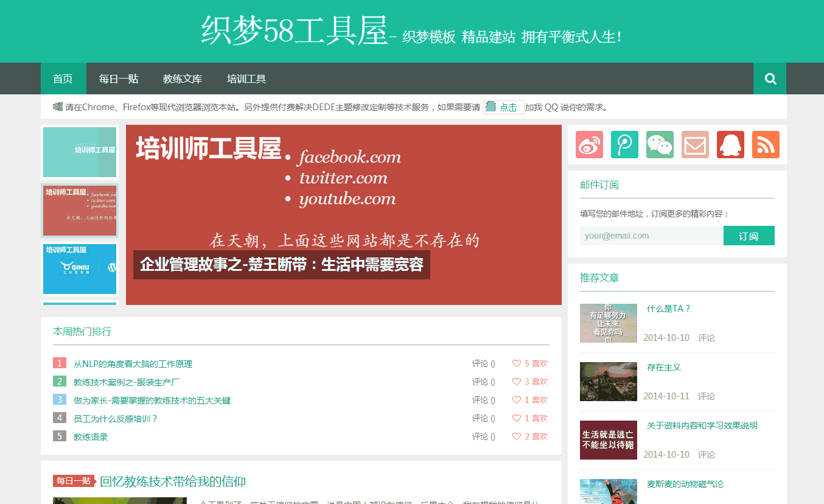Click the Sina Weibo social icon
824x504 pixels.
point(589,145)
